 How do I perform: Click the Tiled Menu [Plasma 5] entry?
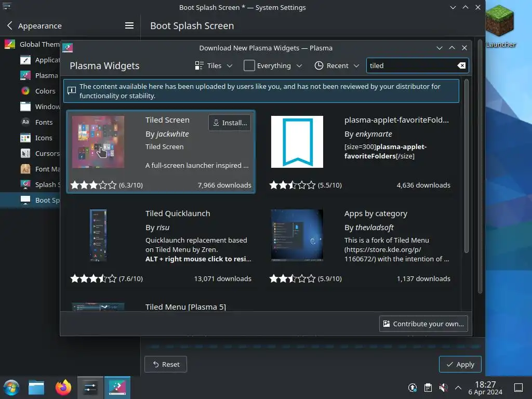pyautogui.click(x=185, y=307)
